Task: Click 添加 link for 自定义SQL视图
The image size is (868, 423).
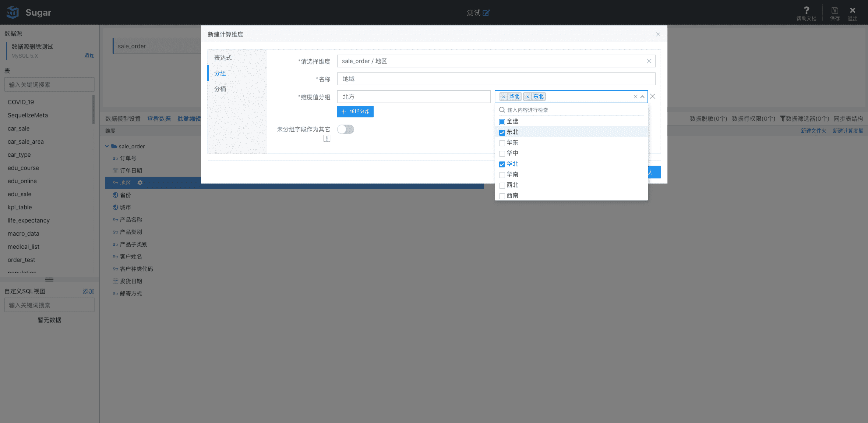Action: pyautogui.click(x=88, y=291)
